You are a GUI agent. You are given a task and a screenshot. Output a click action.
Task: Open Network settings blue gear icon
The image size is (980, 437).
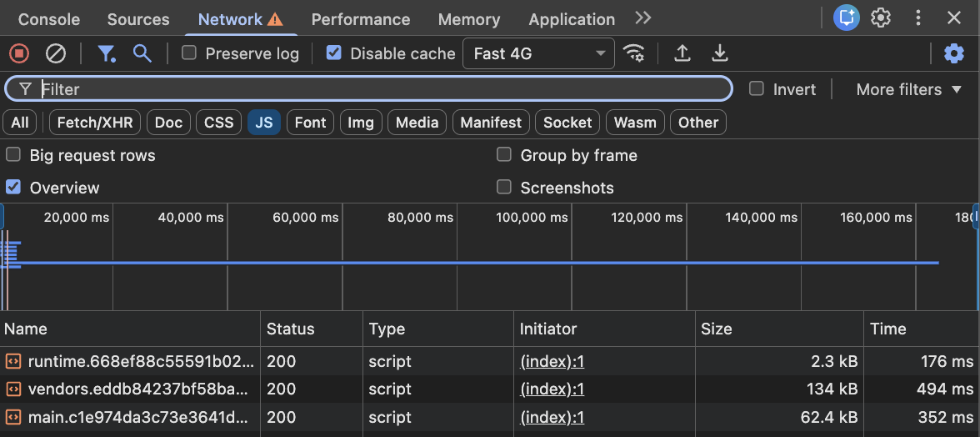coord(953,53)
